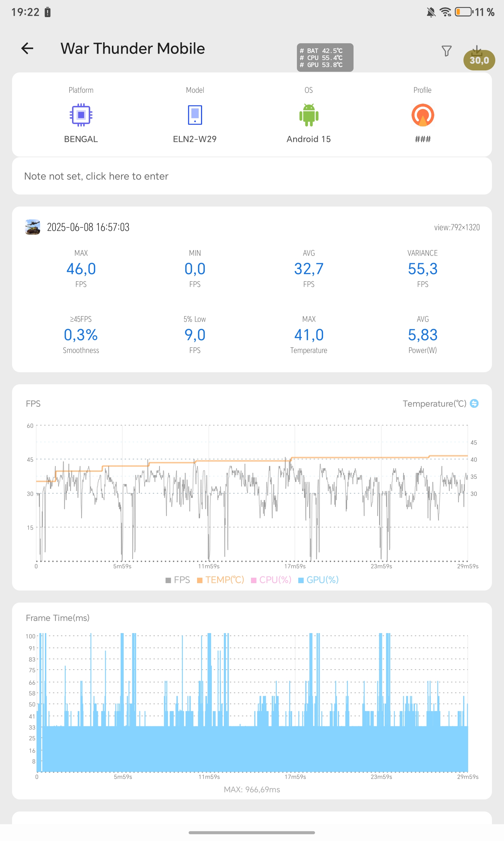Viewport: 504px width, 841px height.
Task: Tap the 2025-06-08 16:57:03 timestamp
Action: [x=88, y=227]
